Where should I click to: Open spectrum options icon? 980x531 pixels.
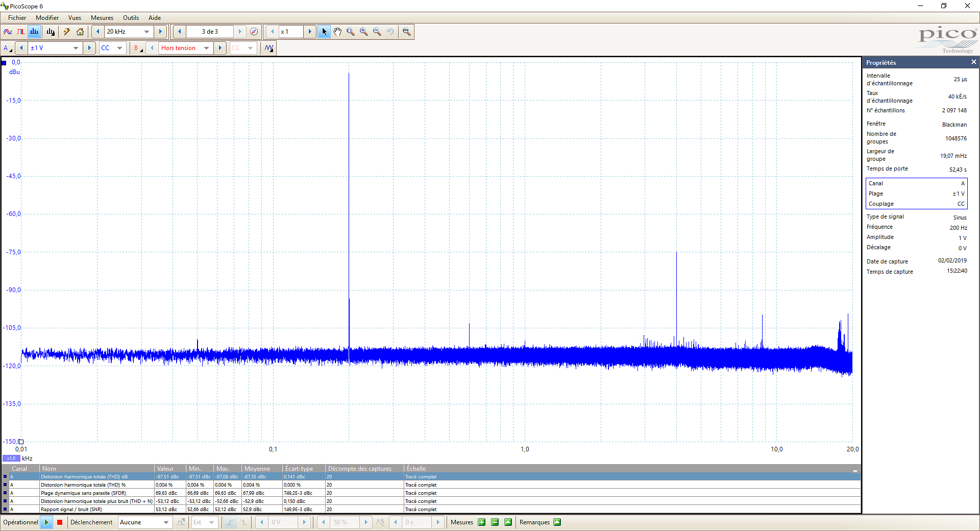pos(51,32)
